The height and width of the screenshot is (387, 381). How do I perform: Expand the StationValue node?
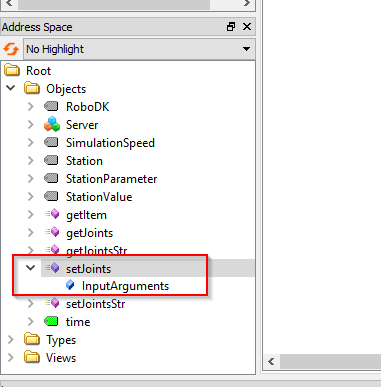point(31,196)
